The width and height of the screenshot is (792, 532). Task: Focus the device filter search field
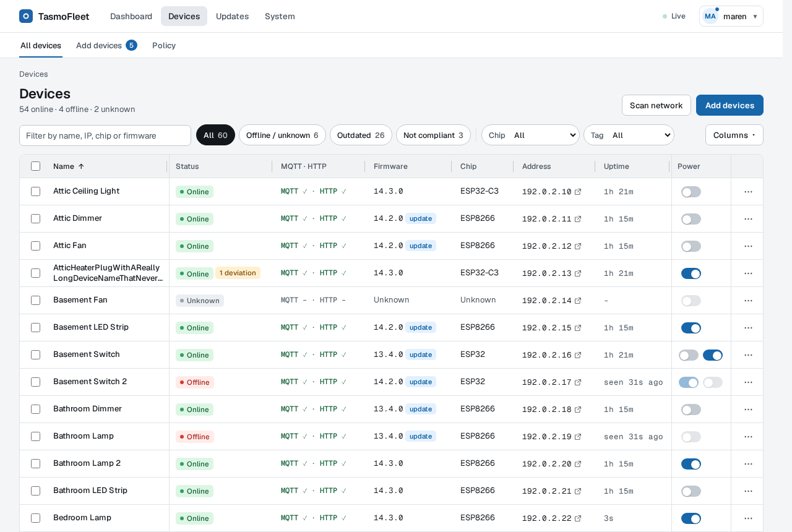pyautogui.click(x=105, y=135)
